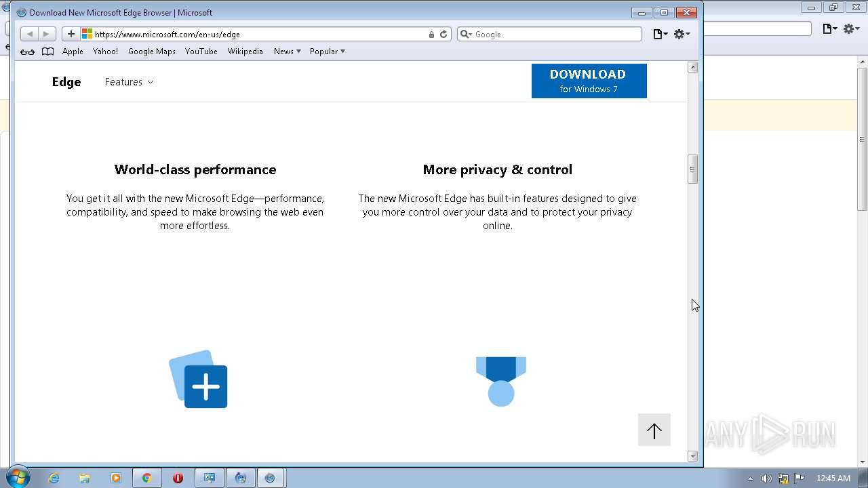Click the blue medal illustration
The image size is (868, 488).
pyautogui.click(x=501, y=382)
